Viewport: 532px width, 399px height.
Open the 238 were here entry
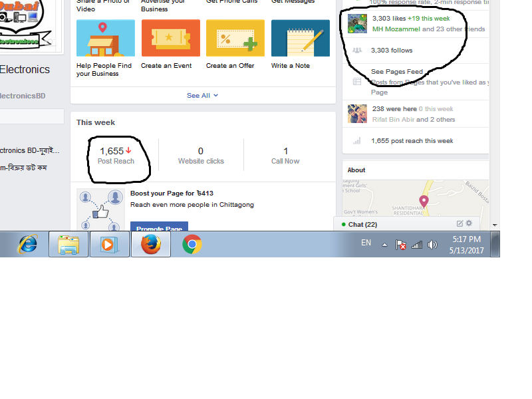point(394,109)
